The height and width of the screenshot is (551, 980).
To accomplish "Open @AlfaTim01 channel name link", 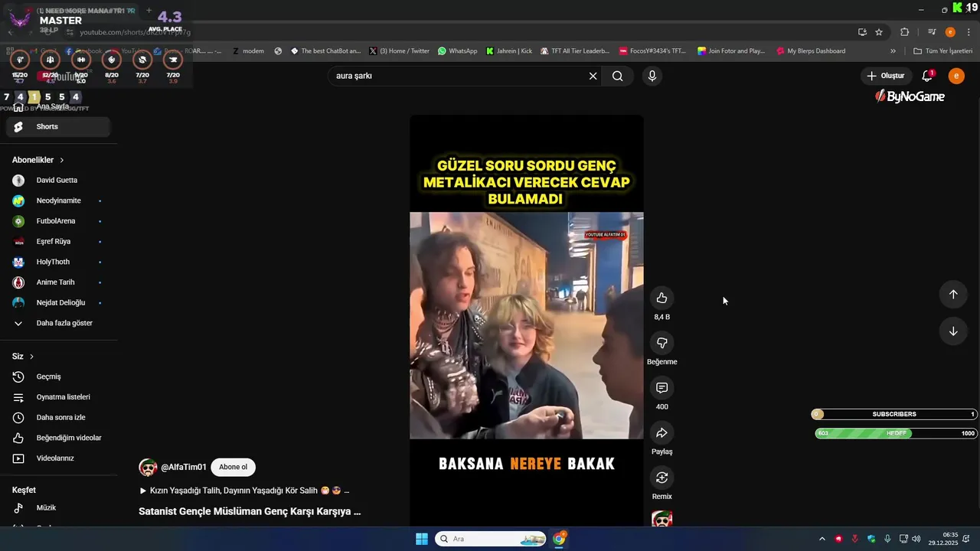I will pyautogui.click(x=184, y=468).
